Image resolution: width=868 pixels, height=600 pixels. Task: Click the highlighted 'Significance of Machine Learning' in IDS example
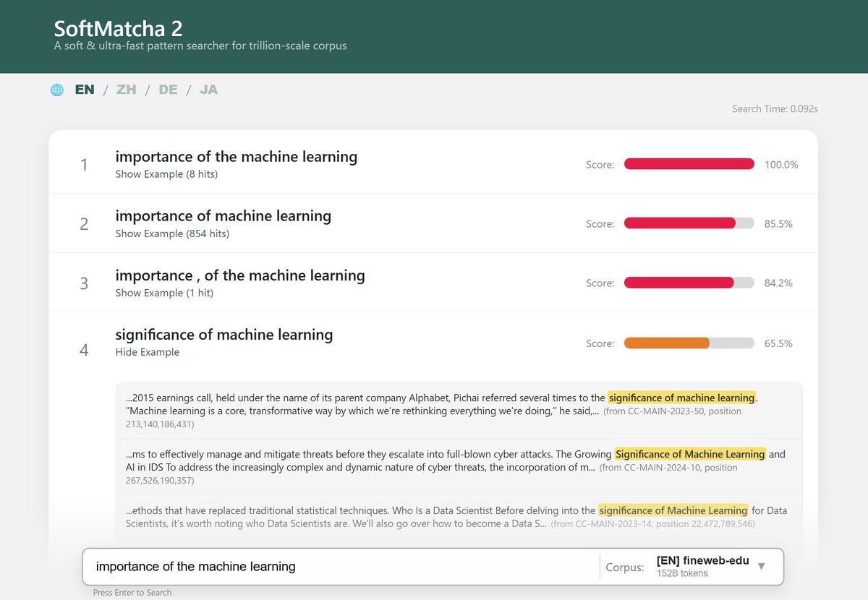point(690,454)
